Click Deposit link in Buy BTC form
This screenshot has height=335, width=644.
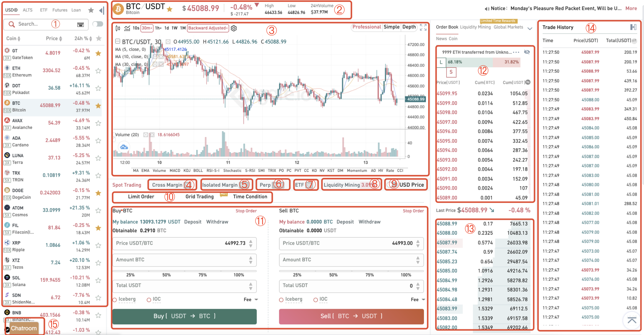(193, 222)
